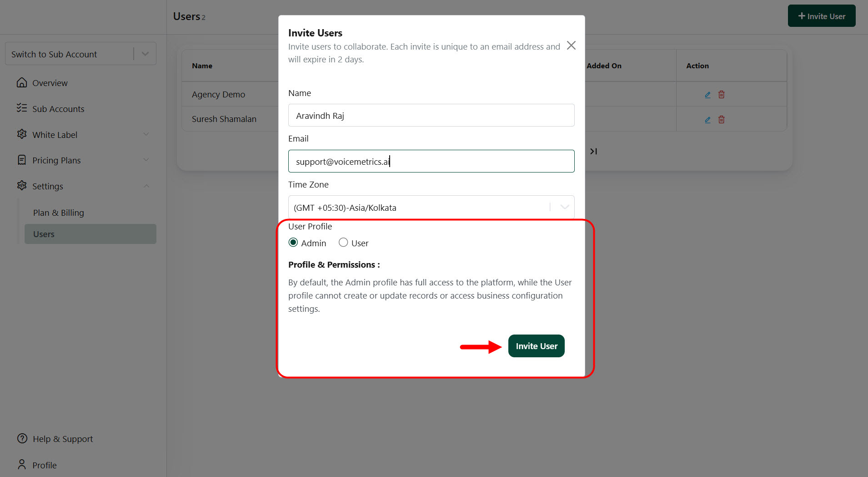This screenshot has width=868, height=477.
Task: Edit the Agency Demo user row
Action: click(707, 95)
